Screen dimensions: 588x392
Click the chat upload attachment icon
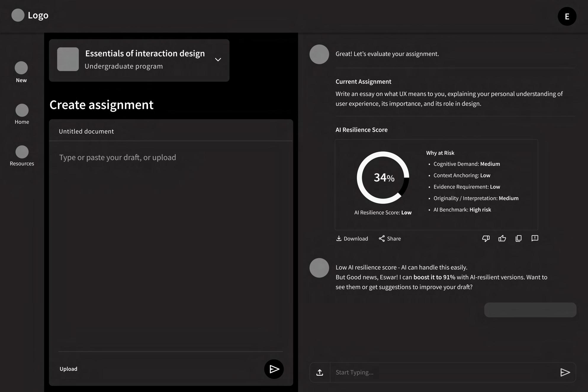(x=320, y=372)
